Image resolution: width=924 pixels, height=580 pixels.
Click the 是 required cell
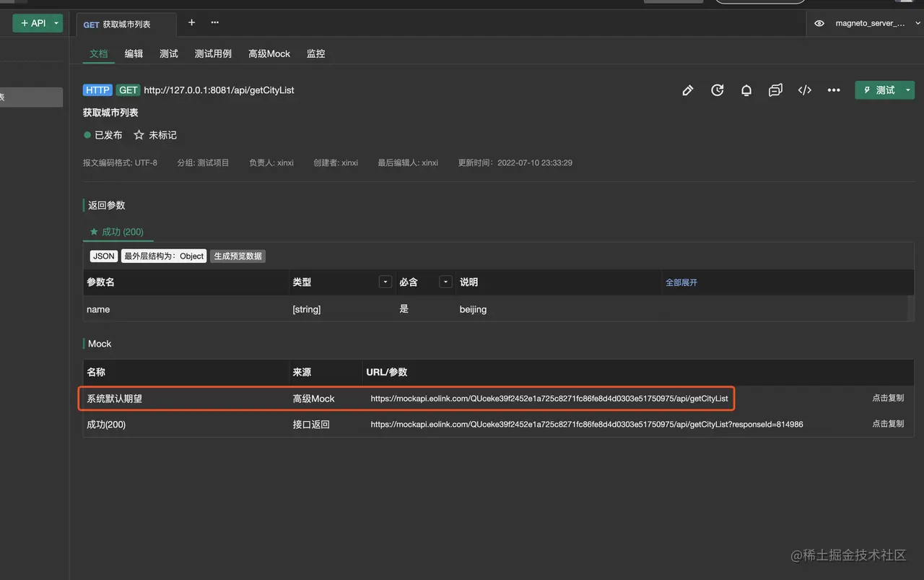click(404, 308)
